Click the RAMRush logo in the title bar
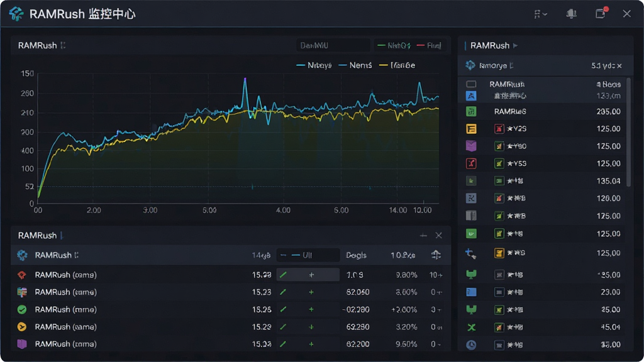The width and height of the screenshot is (644, 362). tap(16, 14)
